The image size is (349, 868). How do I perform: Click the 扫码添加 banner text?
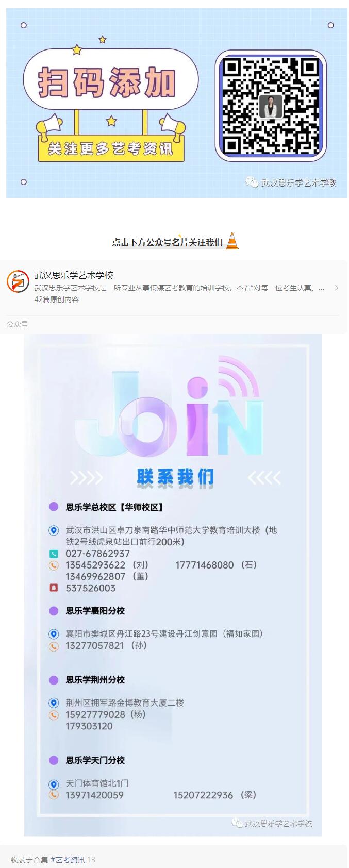click(107, 82)
